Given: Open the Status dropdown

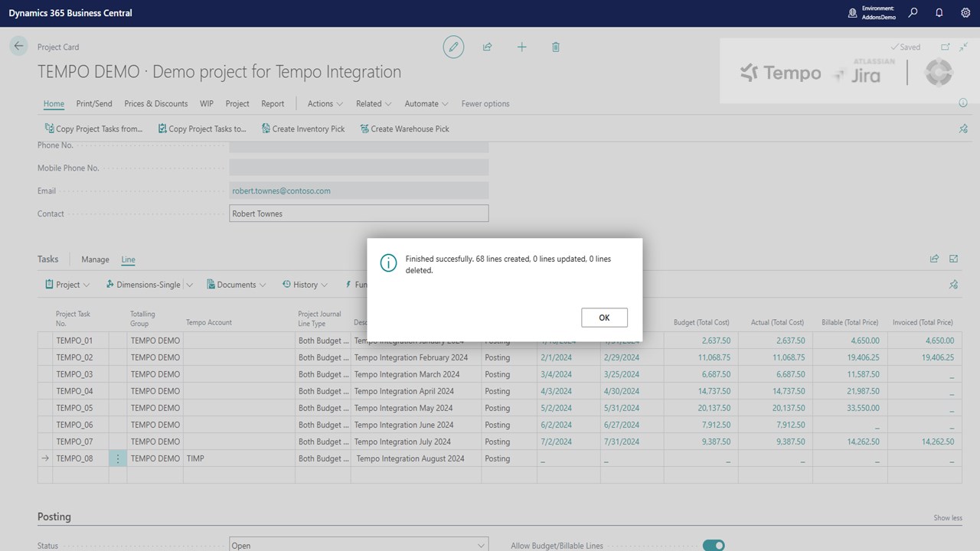Looking at the screenshot, I should [359, 546].
